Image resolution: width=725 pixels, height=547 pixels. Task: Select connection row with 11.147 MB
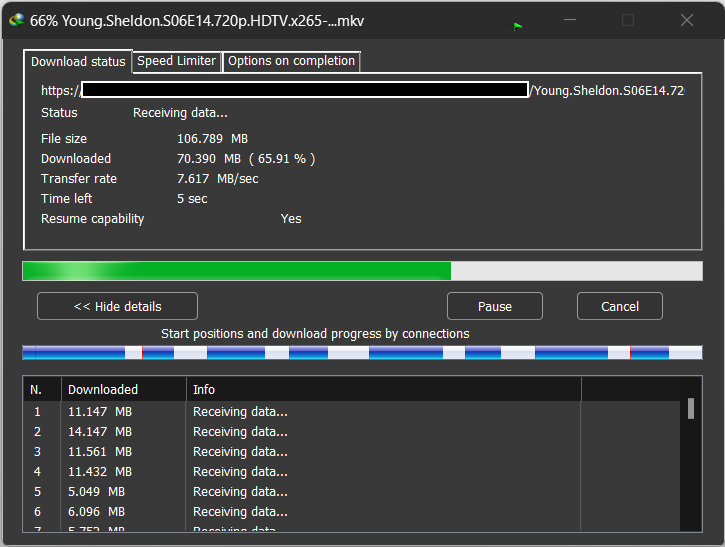[351, 412]
